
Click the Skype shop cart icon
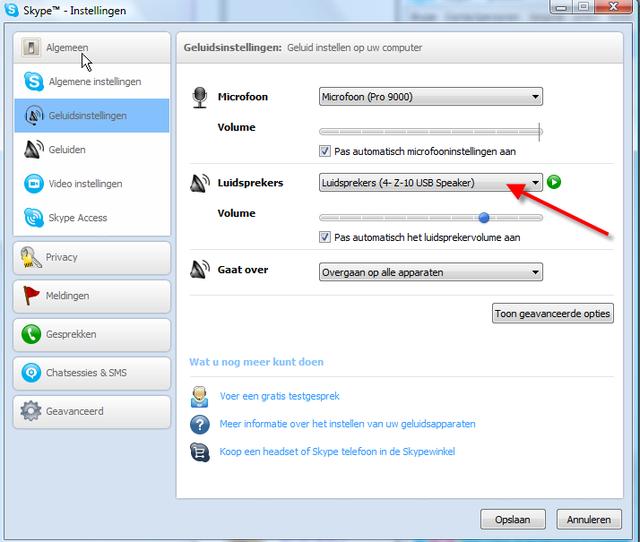click(200, 452)
